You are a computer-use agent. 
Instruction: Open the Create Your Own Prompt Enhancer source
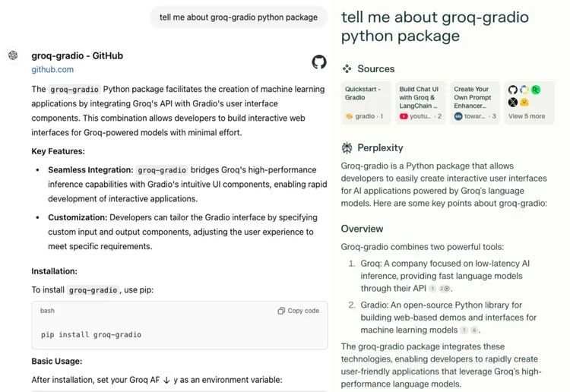tap(475, 103)
